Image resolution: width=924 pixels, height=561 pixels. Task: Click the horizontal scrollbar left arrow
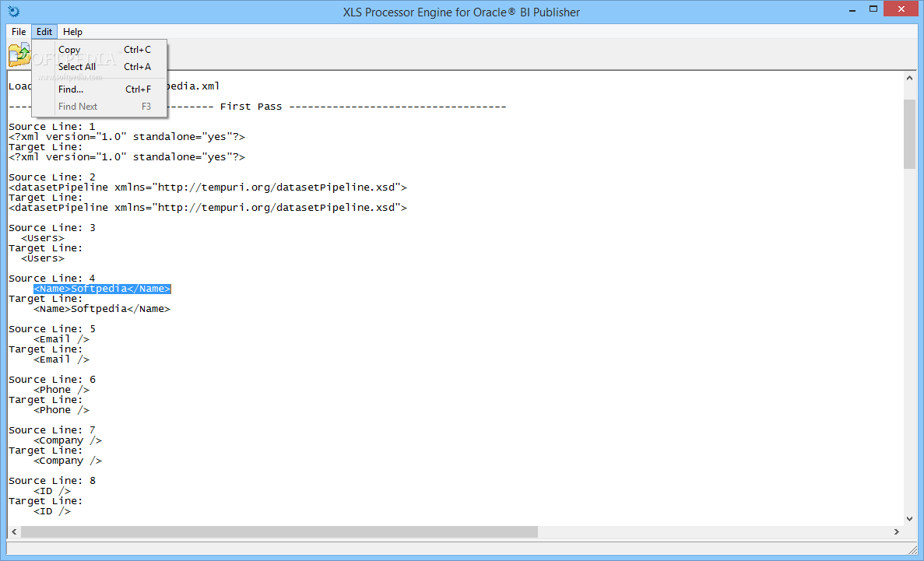(x=14, y=531)
